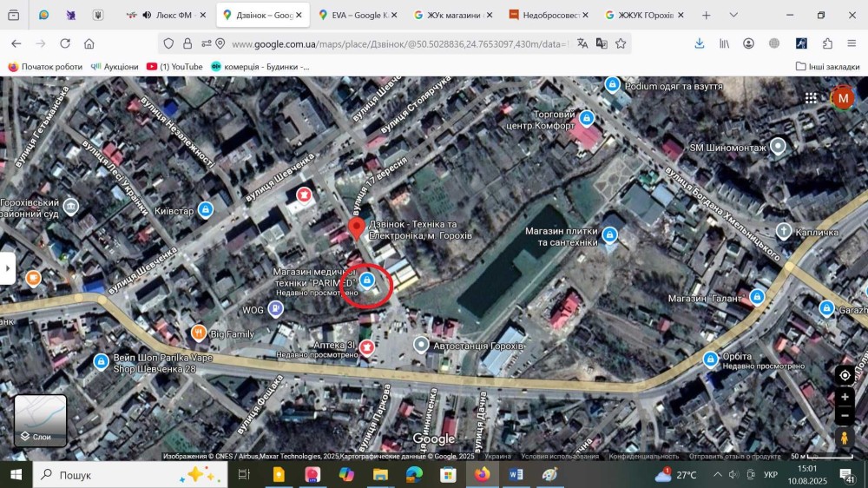This screenshot has height=488, width=868.
Task: Click the Big Family restaurant marker
Action: (x=198, y=333)
